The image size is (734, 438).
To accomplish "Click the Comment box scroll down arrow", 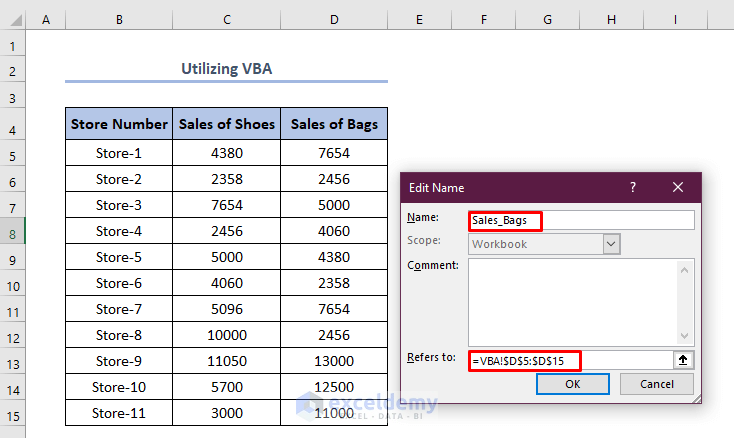I will tap(685, 336).
